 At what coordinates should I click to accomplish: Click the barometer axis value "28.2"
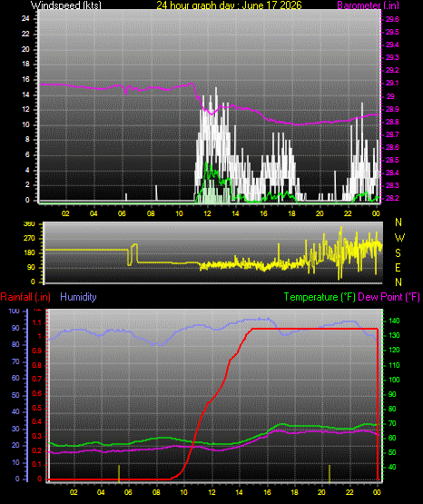(392, 198)
